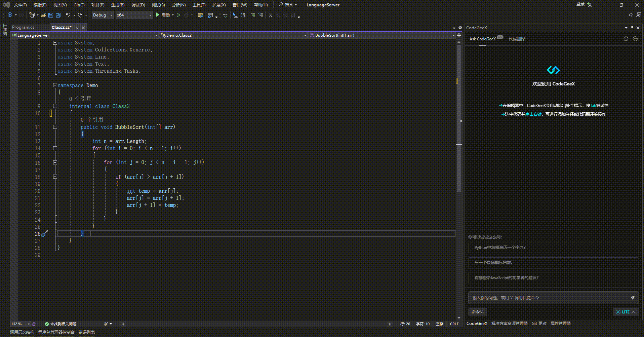Click the screwdriver quick action icon on line 26
The height and width of the screenshot is (337, 644).
pyautogui.click(x=45, y=233)
